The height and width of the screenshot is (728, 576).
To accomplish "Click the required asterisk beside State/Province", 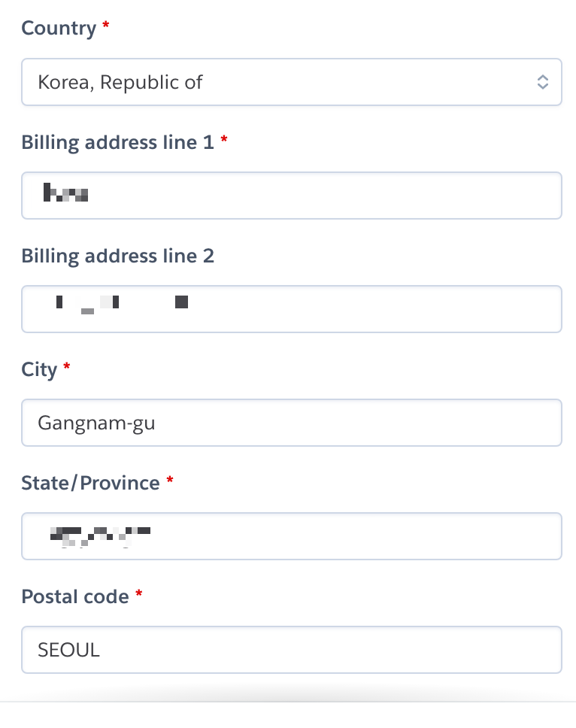I will point(170,479).
